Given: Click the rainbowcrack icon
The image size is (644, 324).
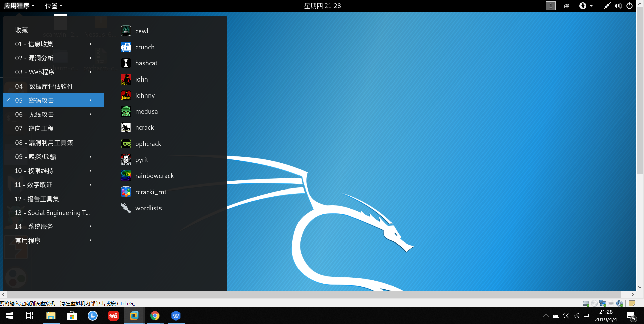Looking at the screenshot, I should click(126, 176).
